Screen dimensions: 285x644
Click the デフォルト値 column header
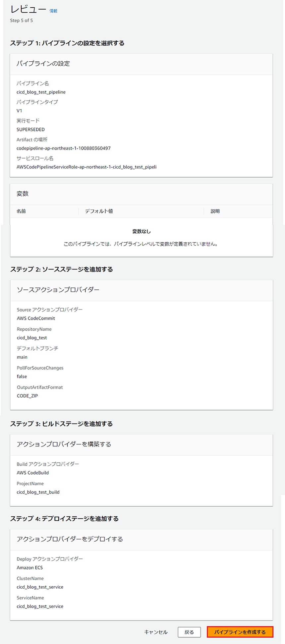99,211
